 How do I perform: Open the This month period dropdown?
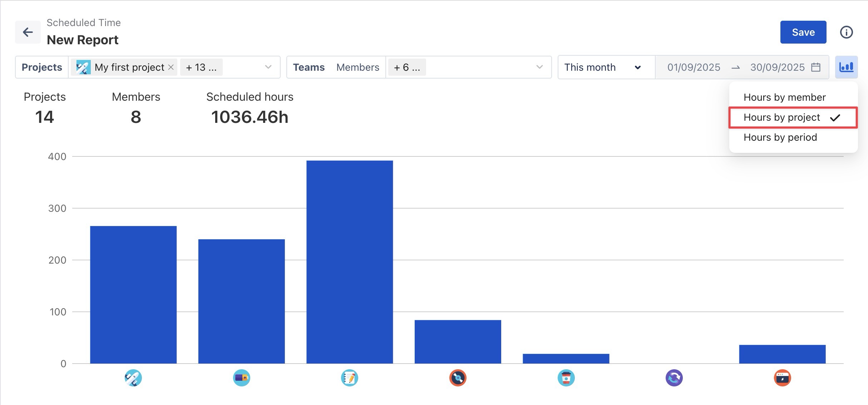tap(606, 67)
